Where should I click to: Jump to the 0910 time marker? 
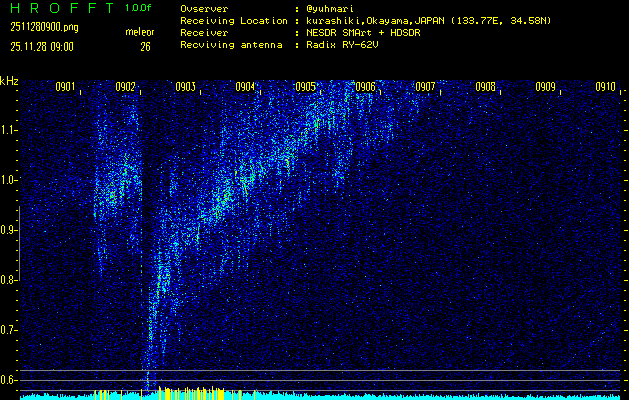[605, 87]
